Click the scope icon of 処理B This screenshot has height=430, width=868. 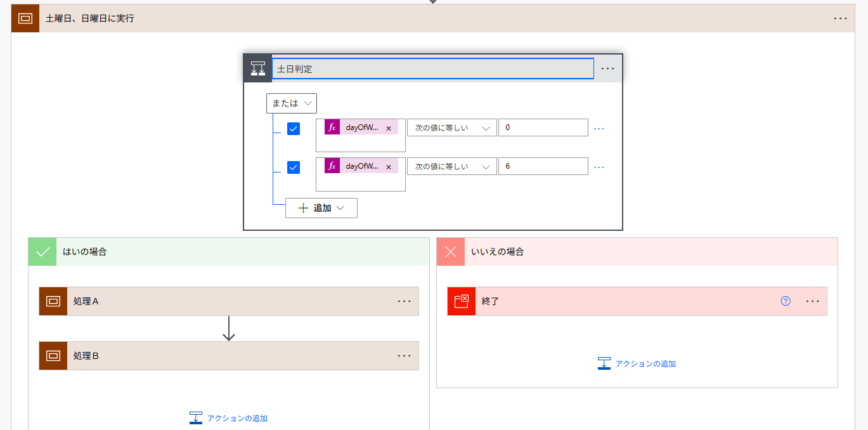(53, 356)
